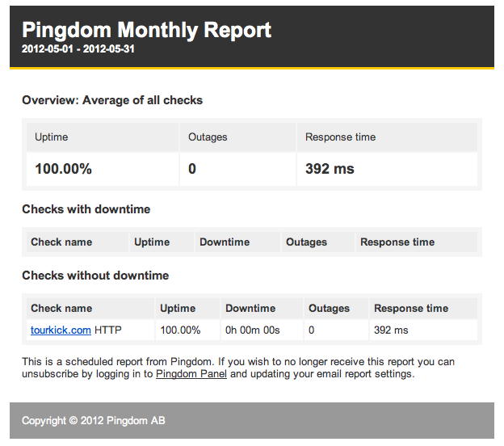This screenshot has width=504, height=446.
Task: Click the Checks with downtime heading
Action: [86, 209]
